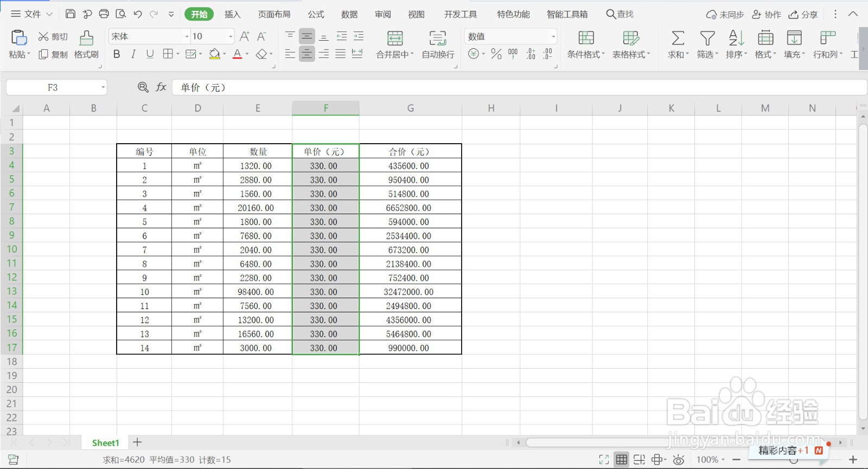
Task: Open the font color dropdown arrow
Action: tap(247, 54)
